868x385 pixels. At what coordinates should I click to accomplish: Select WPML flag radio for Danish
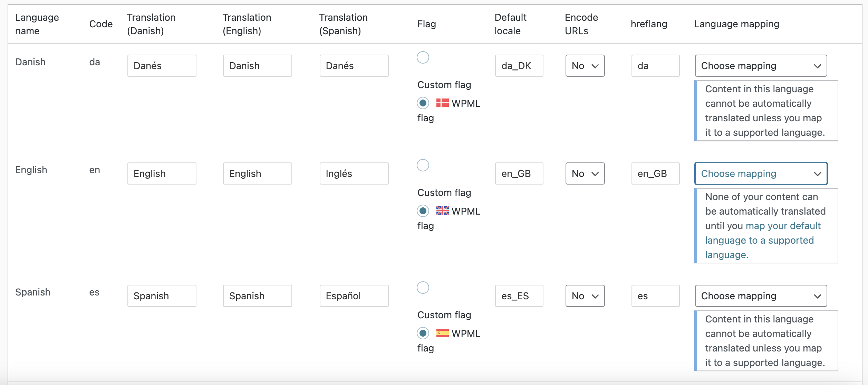tap(423, 103)
